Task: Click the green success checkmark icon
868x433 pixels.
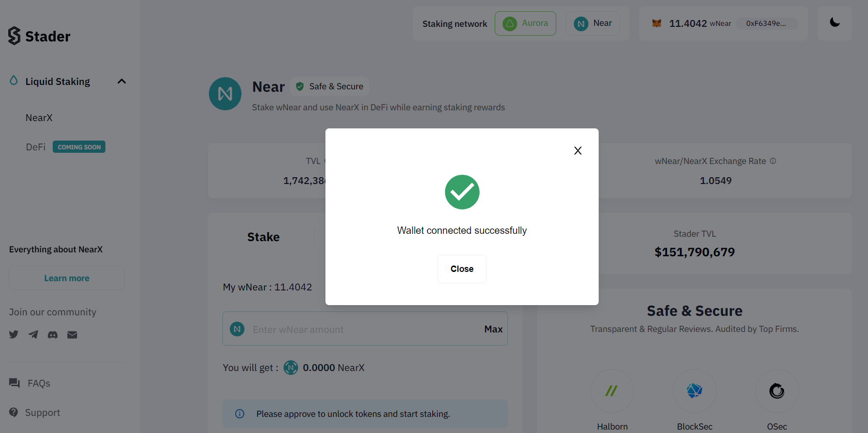Action: coord(462,192)
